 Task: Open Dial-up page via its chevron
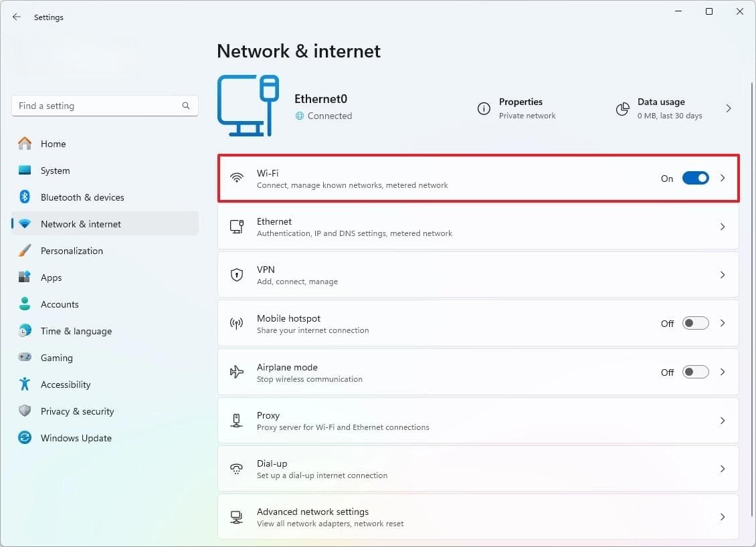coord(723,469)
